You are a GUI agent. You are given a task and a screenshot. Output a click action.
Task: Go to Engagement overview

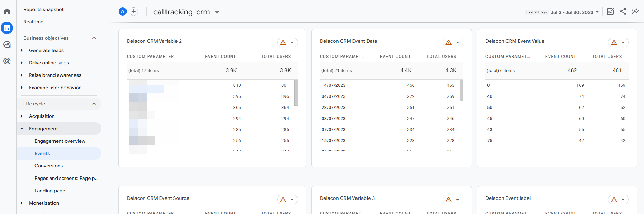[x=60, y=141]
